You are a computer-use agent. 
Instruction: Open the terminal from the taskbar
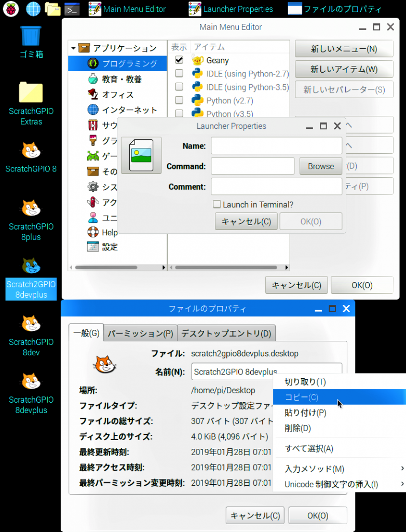pos(72,8)
